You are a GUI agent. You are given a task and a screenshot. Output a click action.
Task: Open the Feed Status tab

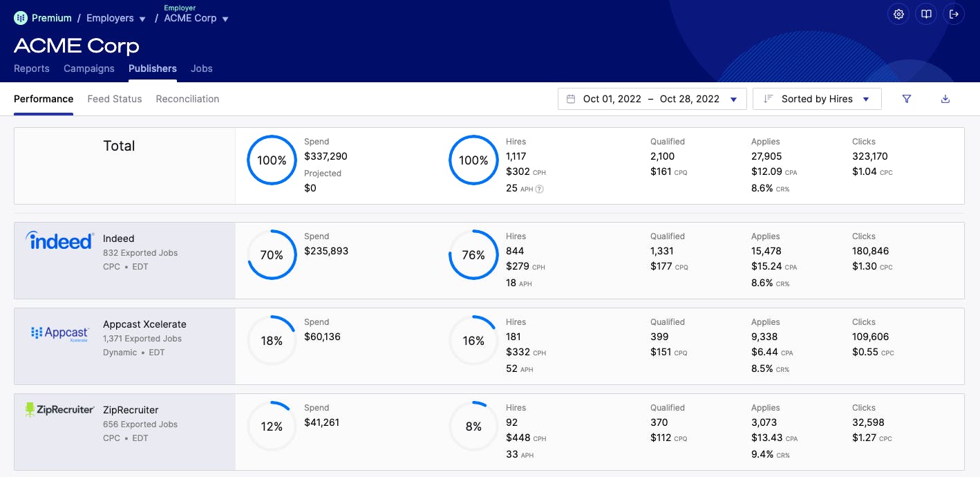tap(114, 99)
